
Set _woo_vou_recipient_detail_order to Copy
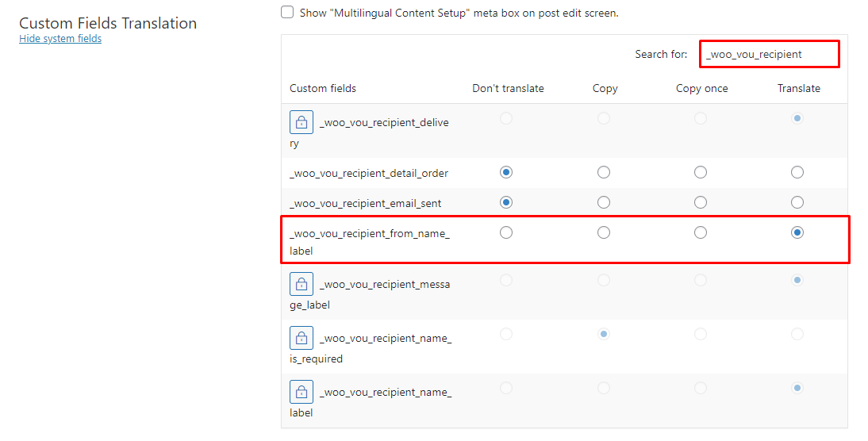pos(604,172)
